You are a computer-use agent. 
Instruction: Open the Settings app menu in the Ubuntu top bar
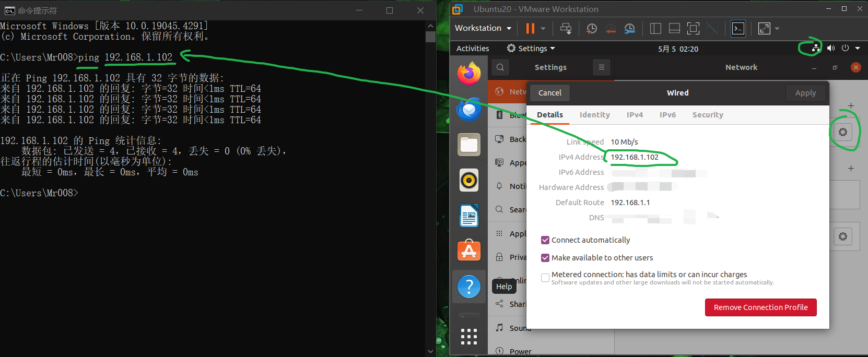(x=531, y=49)
